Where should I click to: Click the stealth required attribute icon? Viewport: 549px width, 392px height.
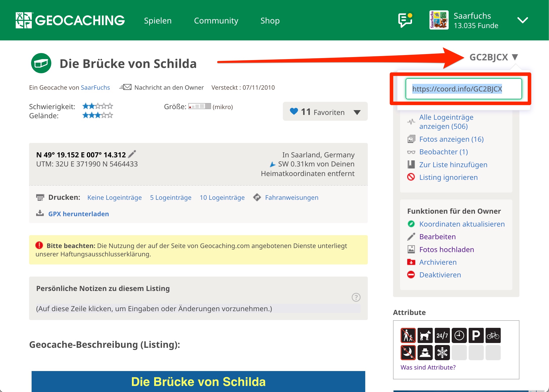pyautogui.click(x=425, y=352)
